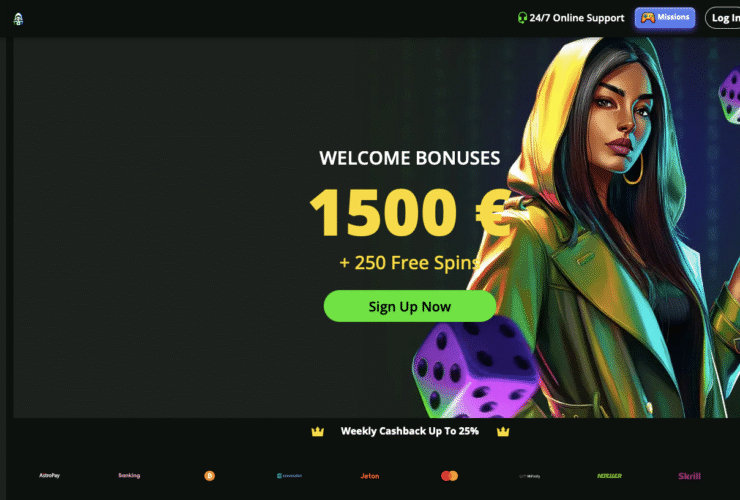Click the right crown icon by cashback
The image size is (740, 500).
tap(503, 431)
